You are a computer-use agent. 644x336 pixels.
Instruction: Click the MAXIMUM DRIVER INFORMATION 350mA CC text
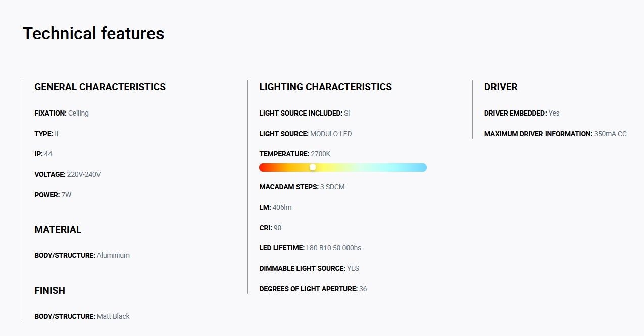point(556,134)
